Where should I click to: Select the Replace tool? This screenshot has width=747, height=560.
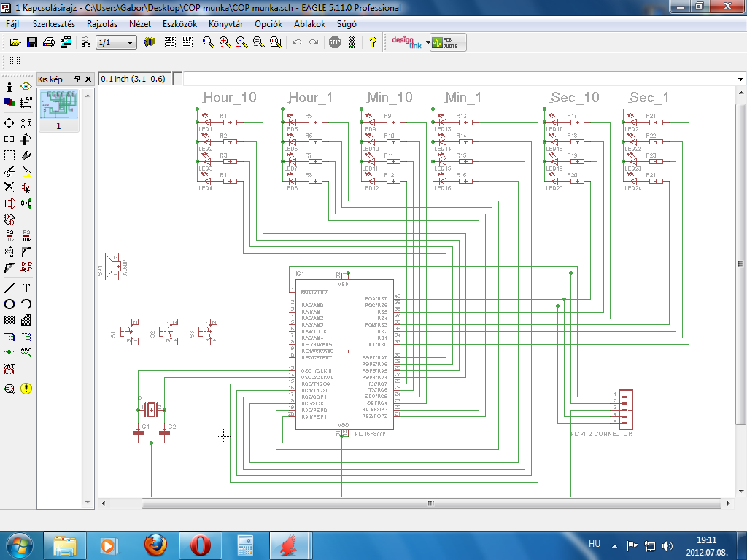click(26, 203)
